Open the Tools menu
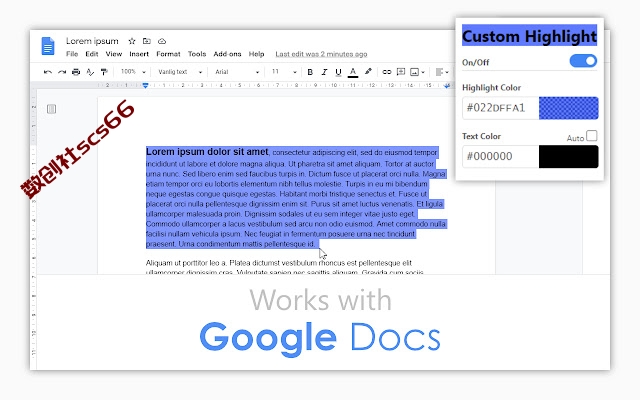 tap(197, 54)
